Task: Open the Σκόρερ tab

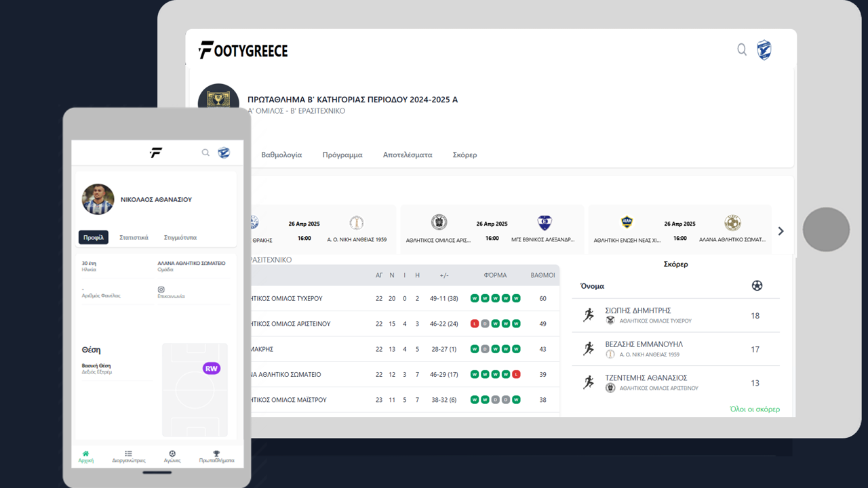Action: coord(465,155)
